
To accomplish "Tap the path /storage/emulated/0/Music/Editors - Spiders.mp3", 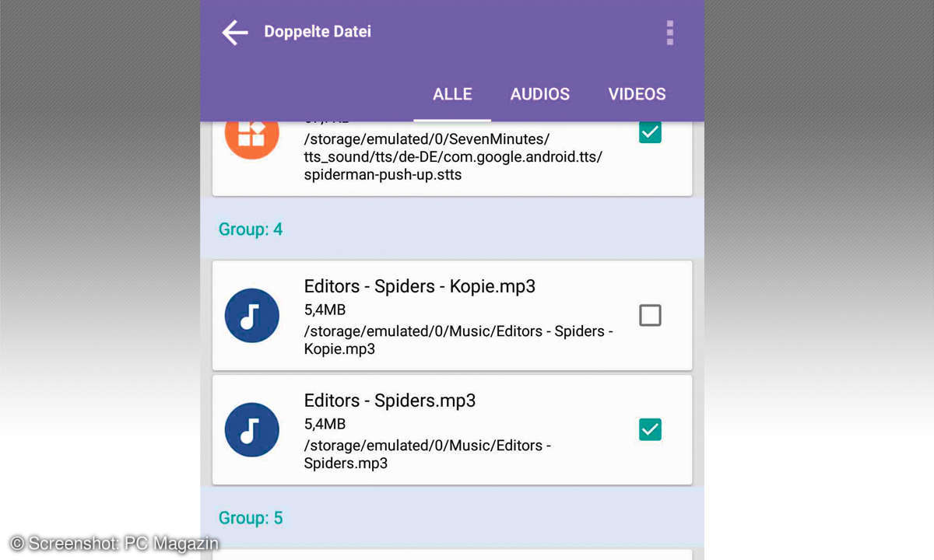I will pos(428,454).
